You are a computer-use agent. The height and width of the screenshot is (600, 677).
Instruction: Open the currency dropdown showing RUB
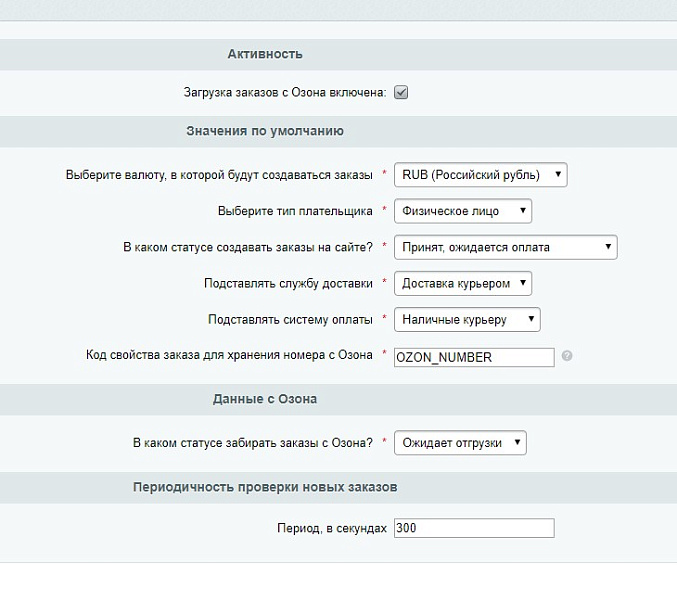[481, 175]
